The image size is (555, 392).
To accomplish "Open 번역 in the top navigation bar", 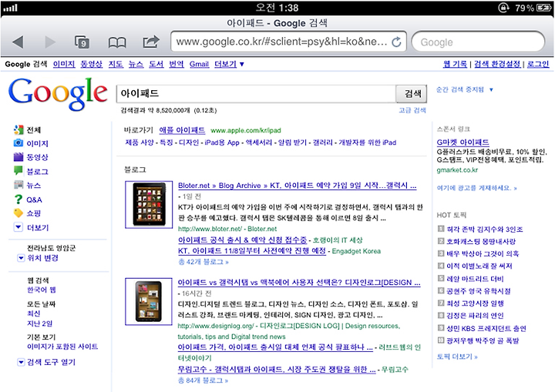I will click(177, 64).
